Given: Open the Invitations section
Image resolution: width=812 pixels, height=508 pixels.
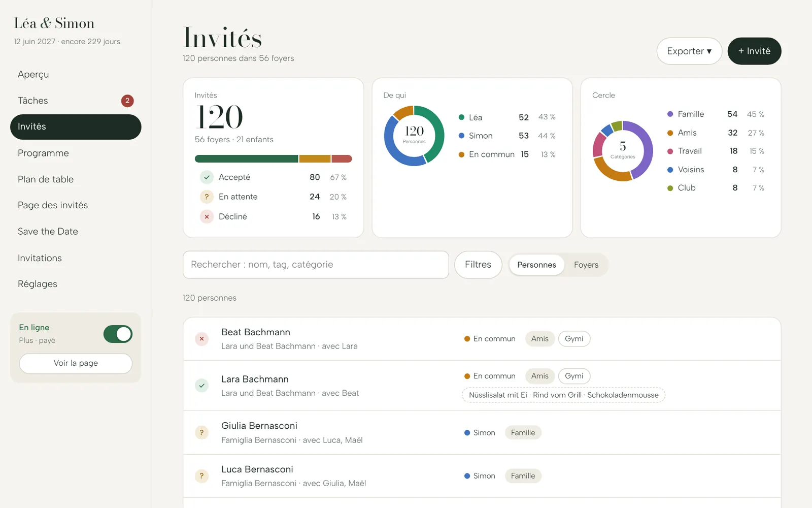Looking at the screenshot, I should click(76, 258).
